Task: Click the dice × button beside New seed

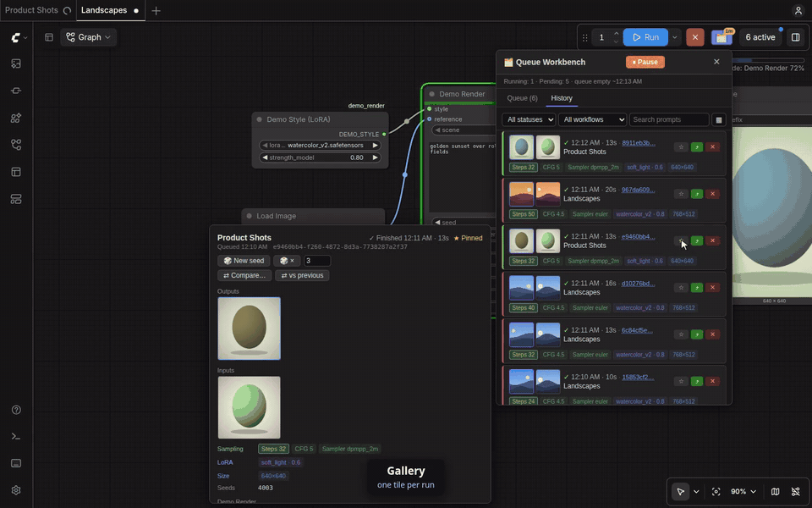Action: [x=287, y=261]
